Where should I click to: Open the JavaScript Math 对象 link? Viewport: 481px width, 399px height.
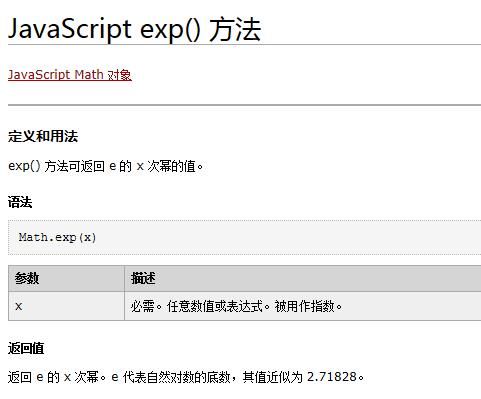click(x=70, y=75)
